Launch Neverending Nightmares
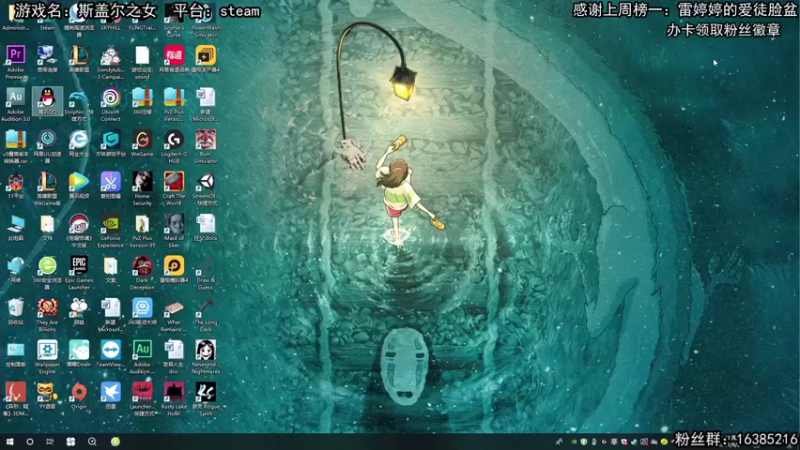Viewport: 800px width, 450px height. tap(206, 358)
